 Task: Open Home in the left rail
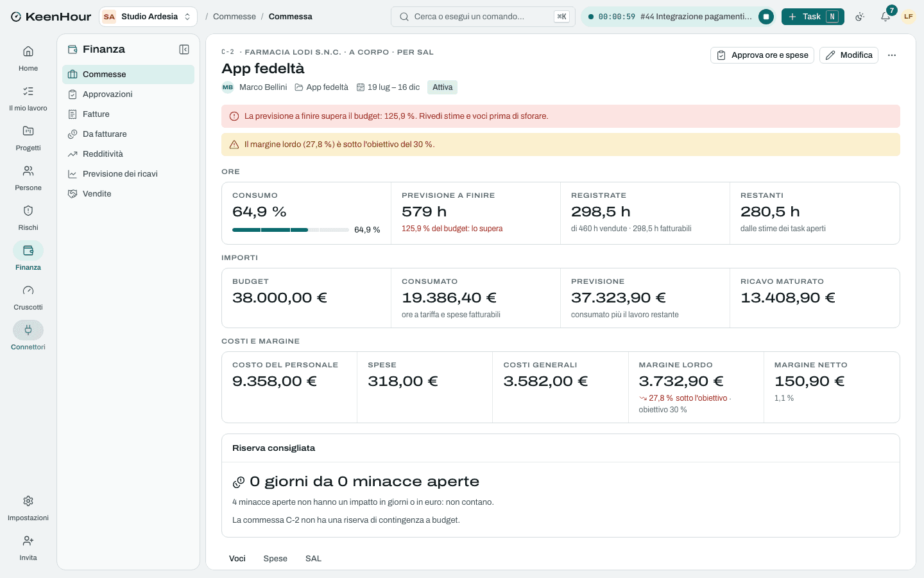(28, 58)
